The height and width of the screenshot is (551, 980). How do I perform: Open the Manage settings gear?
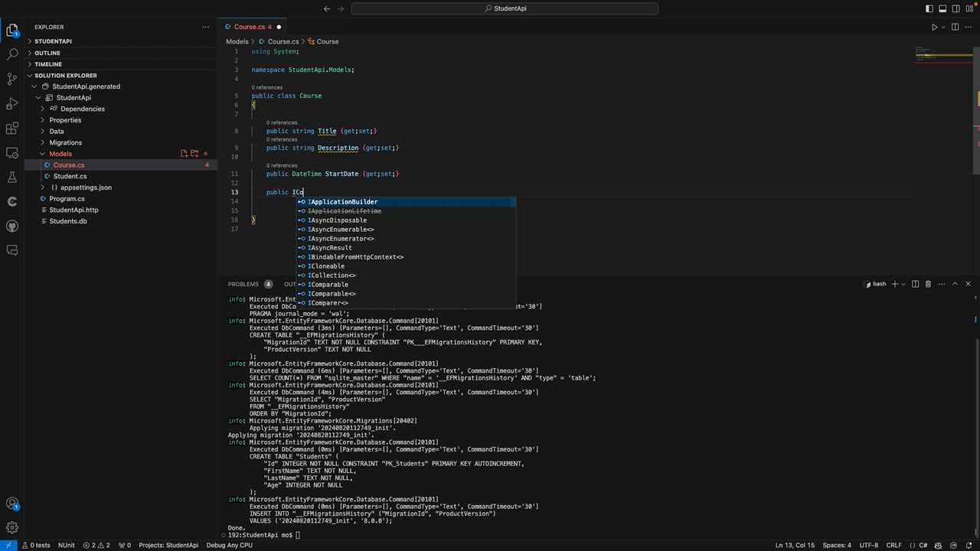12,527
